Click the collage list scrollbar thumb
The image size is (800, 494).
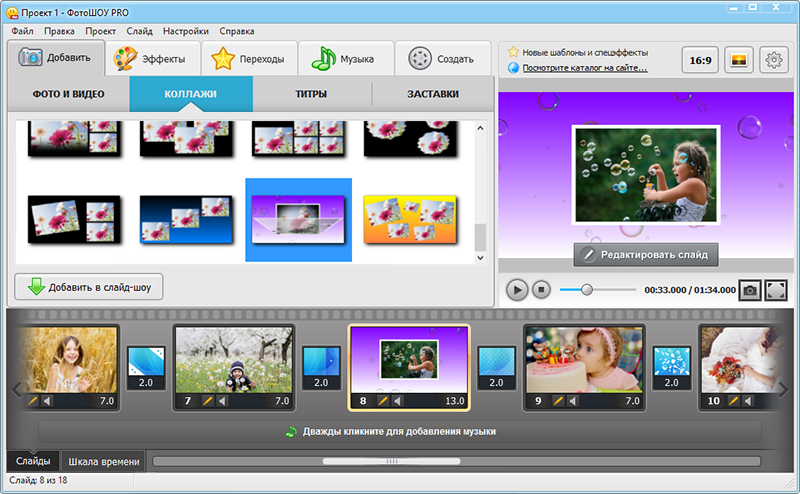coord(480,237)
